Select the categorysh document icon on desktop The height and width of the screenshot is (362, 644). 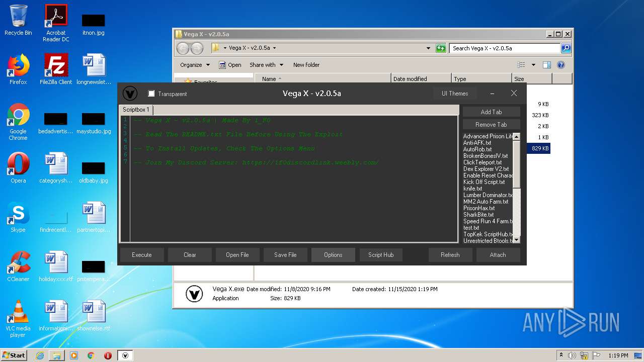tap(56, 168)
